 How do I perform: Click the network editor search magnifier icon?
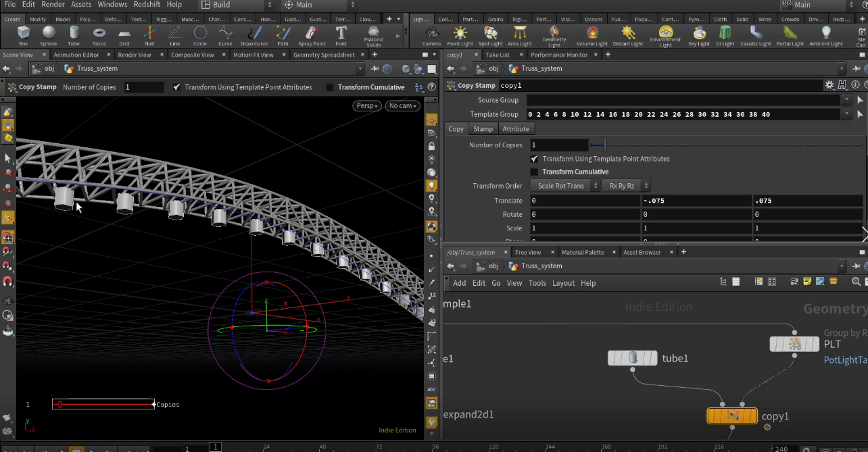pyautogui.click(x=856, y=282)
